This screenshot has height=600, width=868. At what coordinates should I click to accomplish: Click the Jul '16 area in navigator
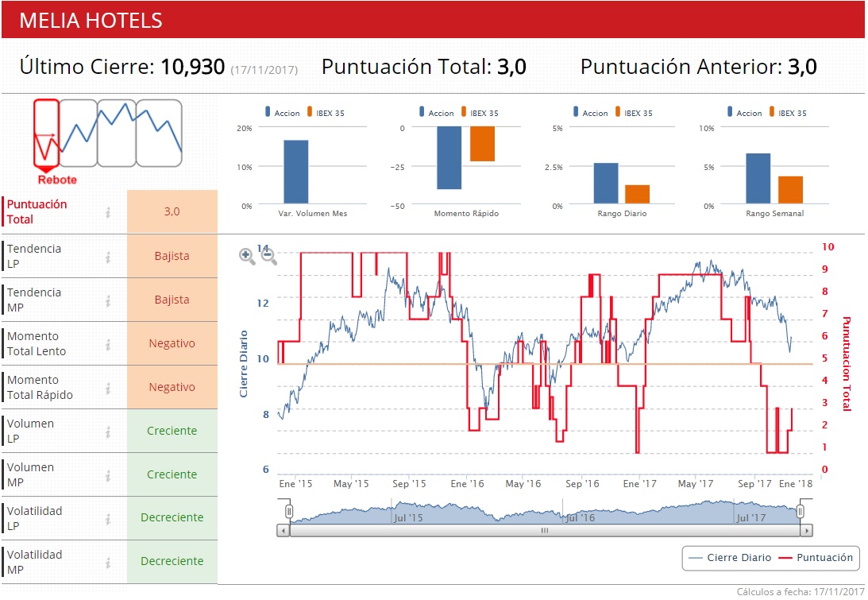pos(580,517)
